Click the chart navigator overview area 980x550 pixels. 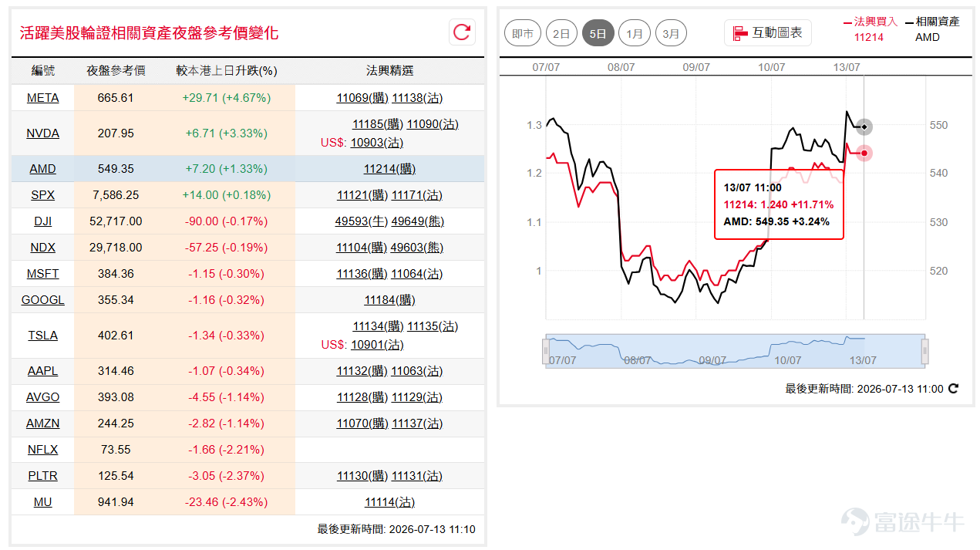[x=736, y=351]
